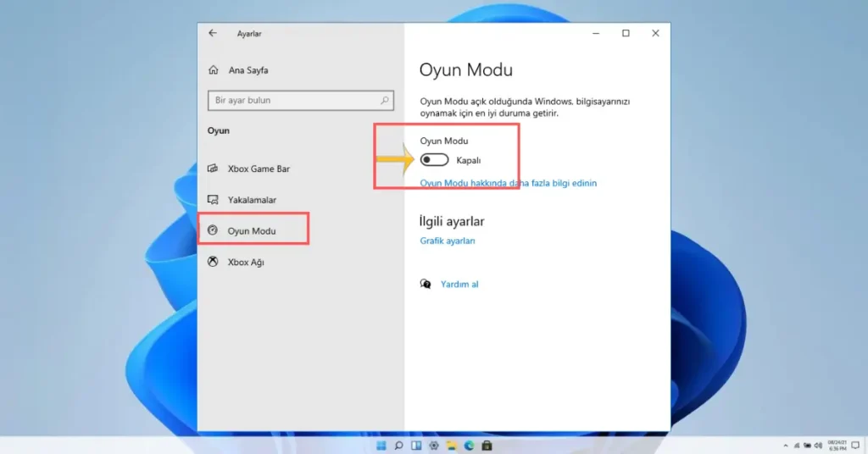Click the home icon beside Ana Sayfa
The height and width of the screenshot is (454, 868).
(213, 69)
